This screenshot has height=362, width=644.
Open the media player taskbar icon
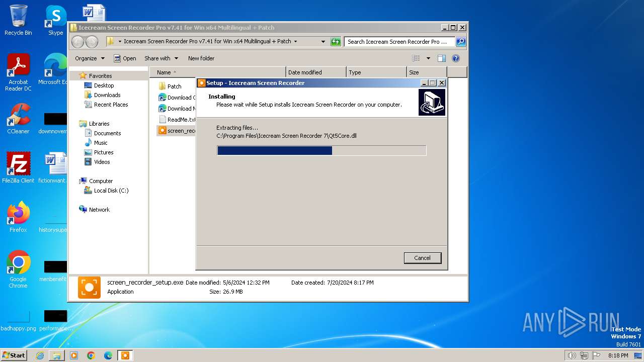74,355
